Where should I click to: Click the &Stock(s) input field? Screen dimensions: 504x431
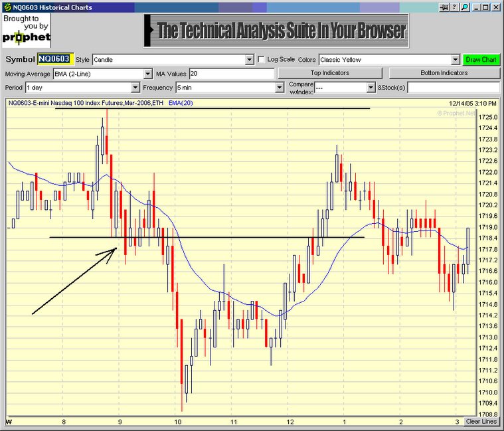(454, 88)
